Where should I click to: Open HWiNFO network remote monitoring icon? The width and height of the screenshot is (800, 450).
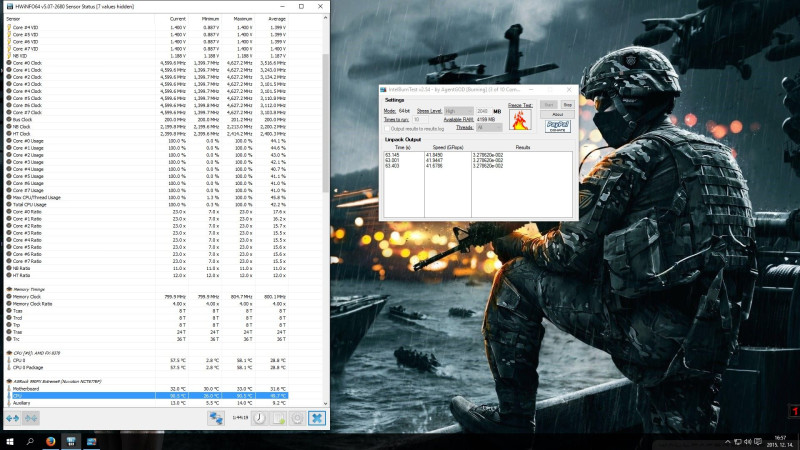[216, 418]
